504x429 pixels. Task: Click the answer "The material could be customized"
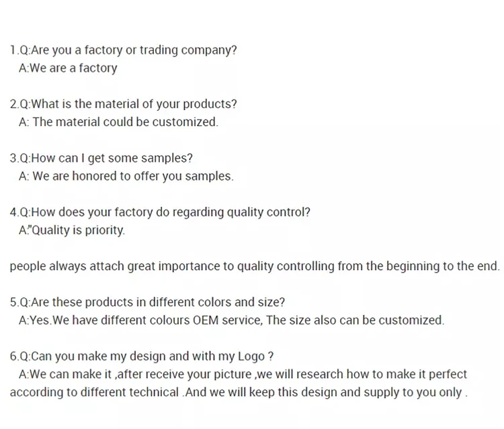coord(118,122)
